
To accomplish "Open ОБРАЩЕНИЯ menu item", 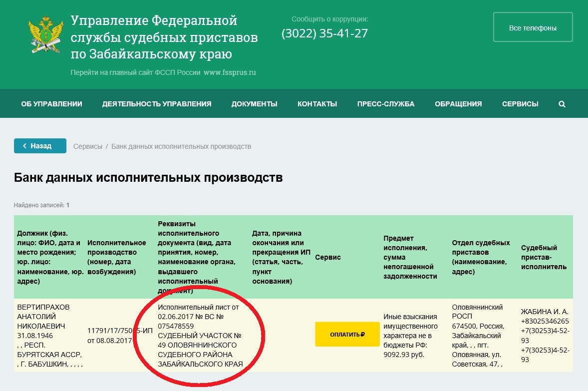I will pos(458,104).
